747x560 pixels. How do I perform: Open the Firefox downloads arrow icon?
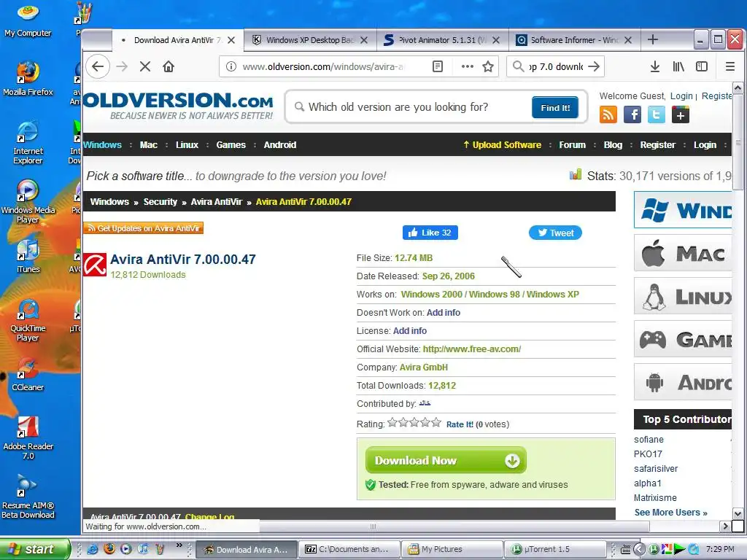[655, 66]
